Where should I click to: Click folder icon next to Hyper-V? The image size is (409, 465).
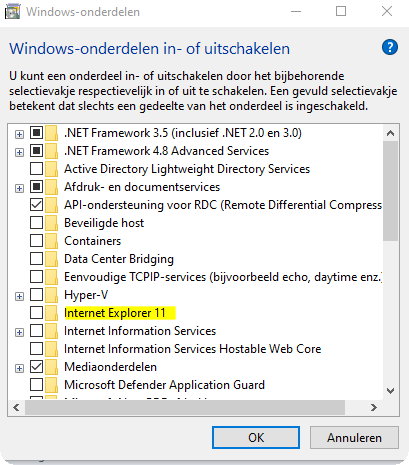(52, 295)
